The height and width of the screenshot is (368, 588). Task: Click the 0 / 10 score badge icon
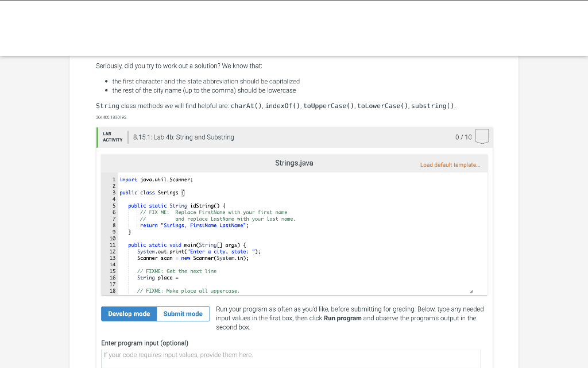[x=482, y=136]
